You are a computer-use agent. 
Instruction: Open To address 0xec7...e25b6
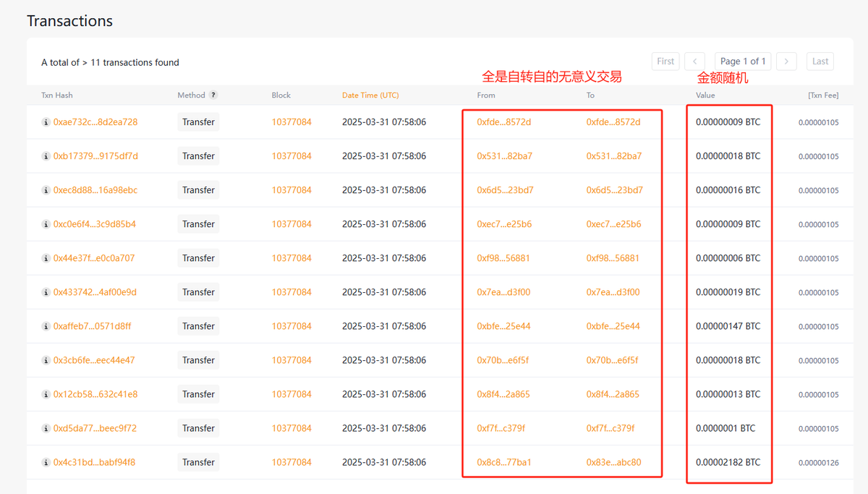coord(613,224)
